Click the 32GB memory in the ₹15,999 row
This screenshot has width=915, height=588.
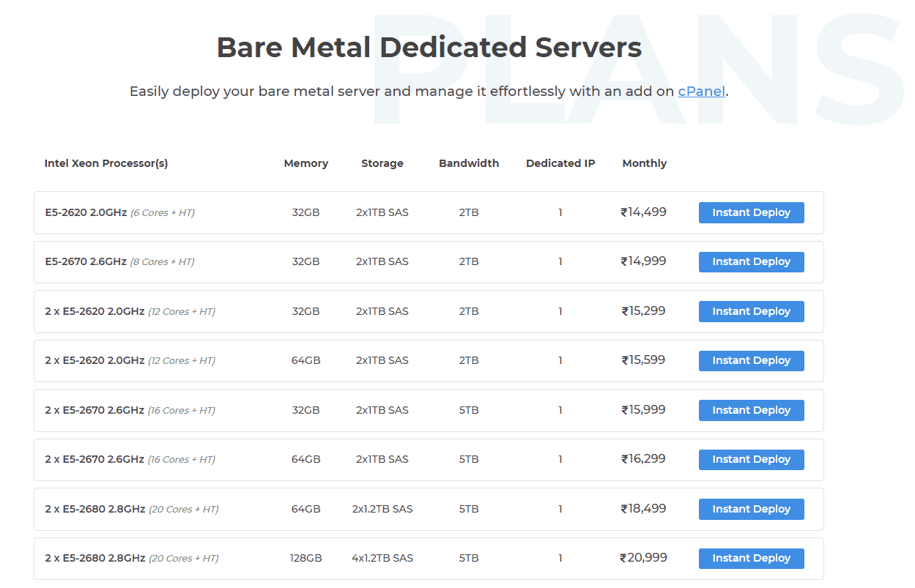click(306, 410)
